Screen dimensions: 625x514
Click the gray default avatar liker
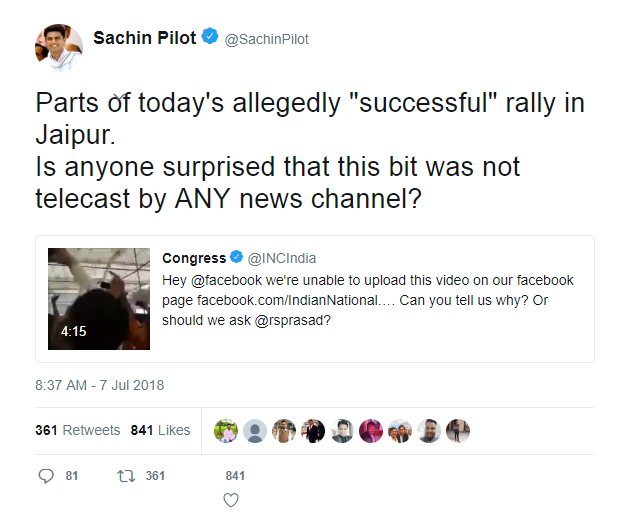(x=255, y=431)
